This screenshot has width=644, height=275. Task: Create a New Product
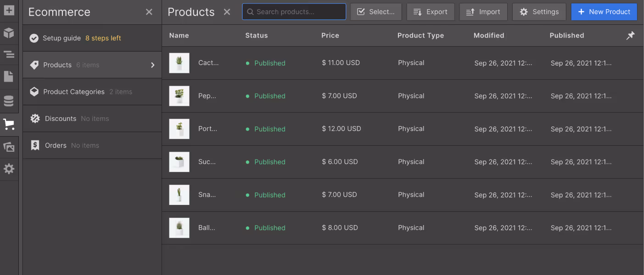(x=604, y=12)
